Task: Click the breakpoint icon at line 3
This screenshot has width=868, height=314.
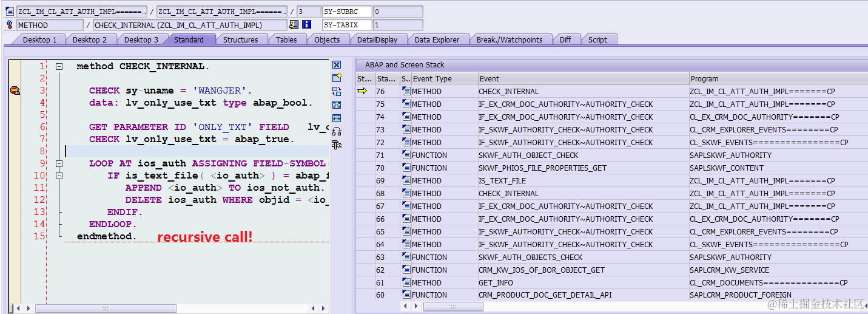Action: coord(15,90)
